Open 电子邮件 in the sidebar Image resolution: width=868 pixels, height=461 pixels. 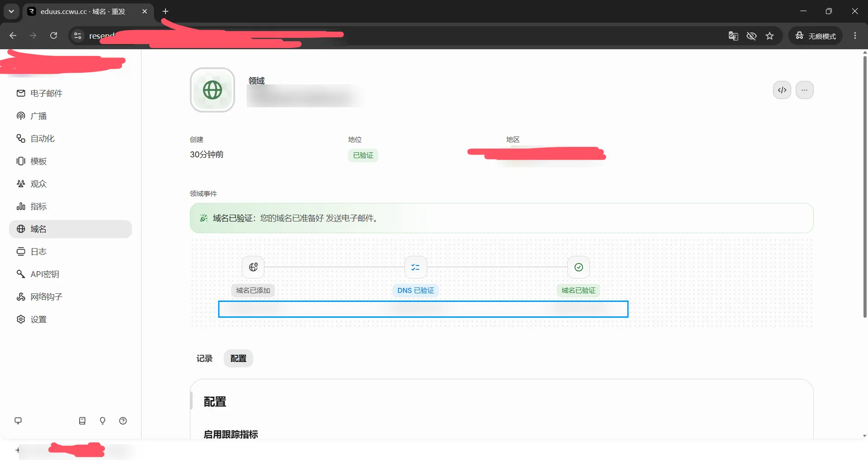(71, 94)
